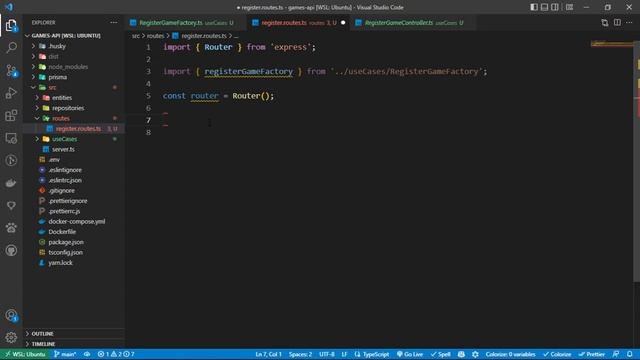The height and width of the screenshot is (360, 640).
Task: Open package.json file
Action: [x=74, y=242]
